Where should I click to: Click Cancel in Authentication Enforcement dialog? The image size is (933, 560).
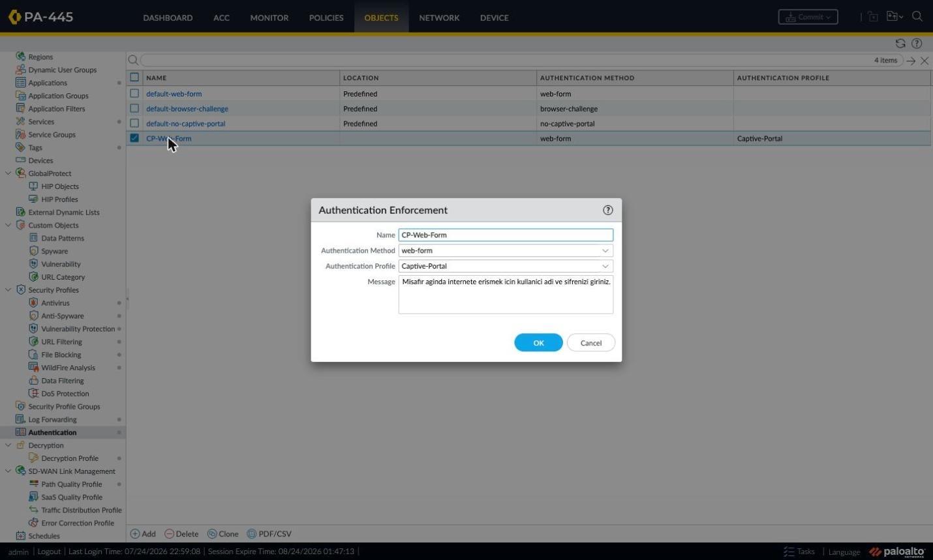(x=591, y=343)
